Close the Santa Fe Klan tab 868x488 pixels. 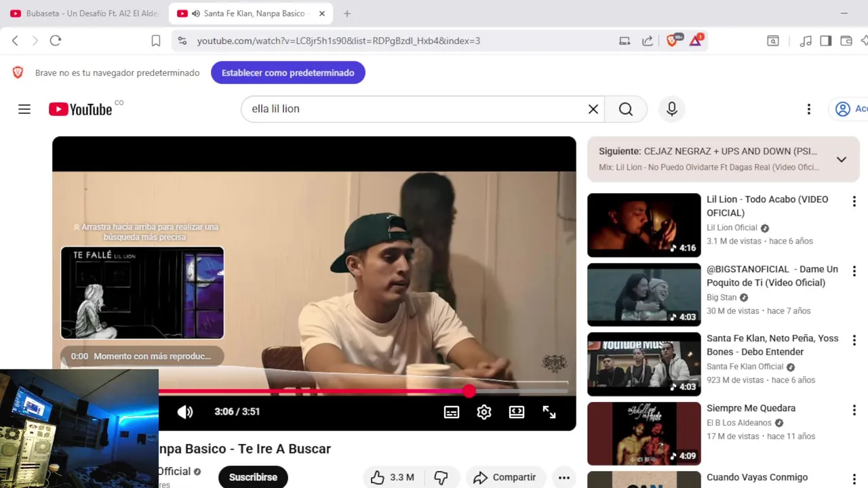coord(322,14)
